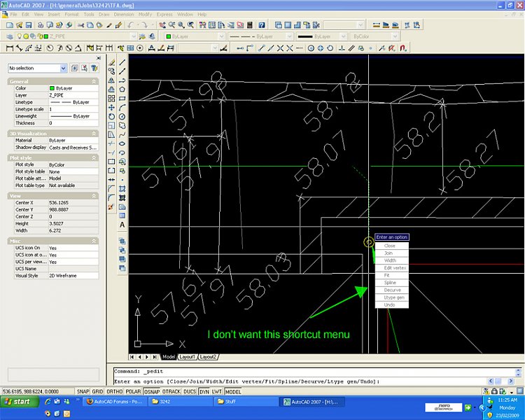Open the ByColor plot style dropdown

coord(395,36)
